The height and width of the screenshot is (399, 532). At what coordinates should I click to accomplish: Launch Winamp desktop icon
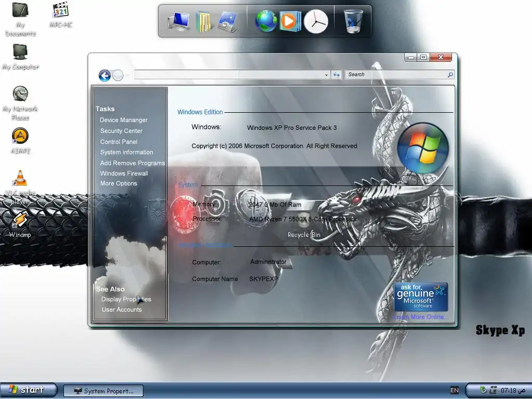pos(20,224)
